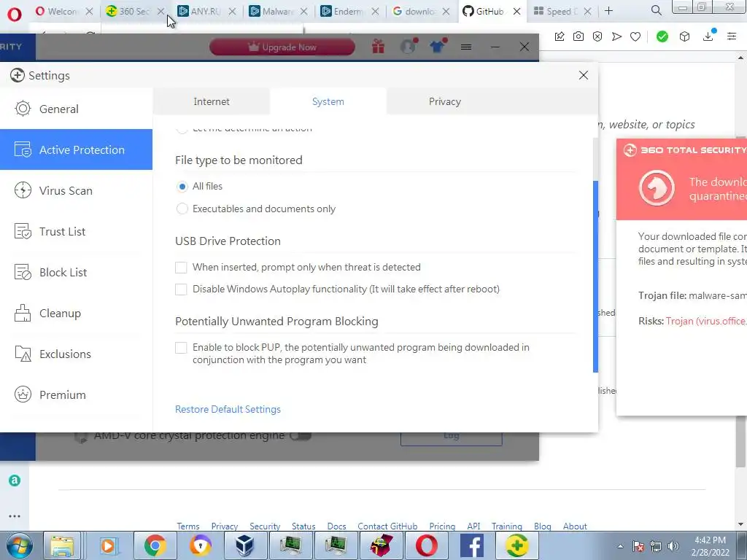Open File Explorer from the taskbar
747x560 pixels.
63,545
